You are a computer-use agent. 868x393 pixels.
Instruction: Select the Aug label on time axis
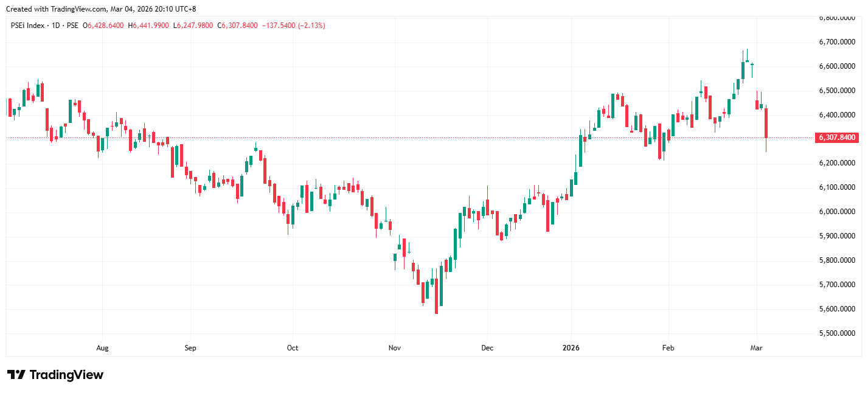pos(102,349)
